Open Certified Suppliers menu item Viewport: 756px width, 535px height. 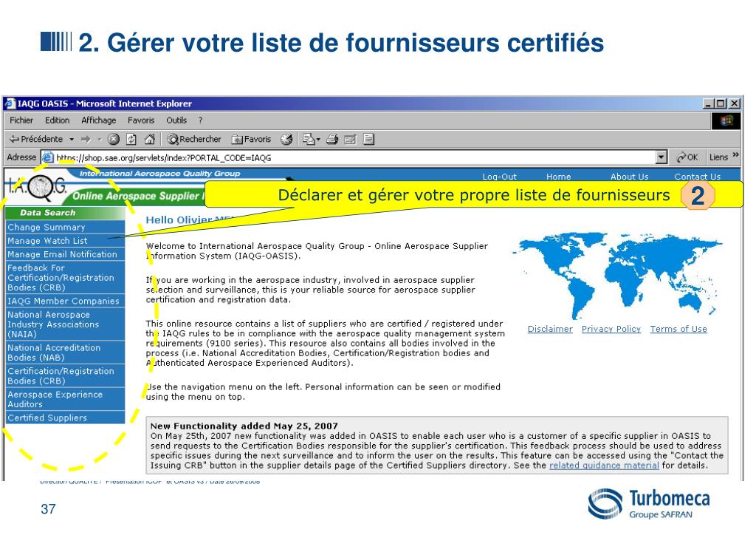click(x=65, y=418)
